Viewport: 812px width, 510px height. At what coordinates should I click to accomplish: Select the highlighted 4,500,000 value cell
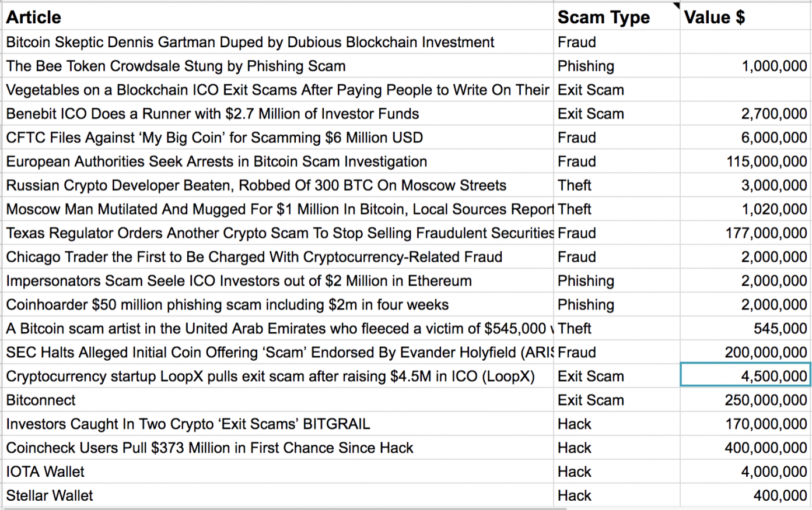(745, 376)
